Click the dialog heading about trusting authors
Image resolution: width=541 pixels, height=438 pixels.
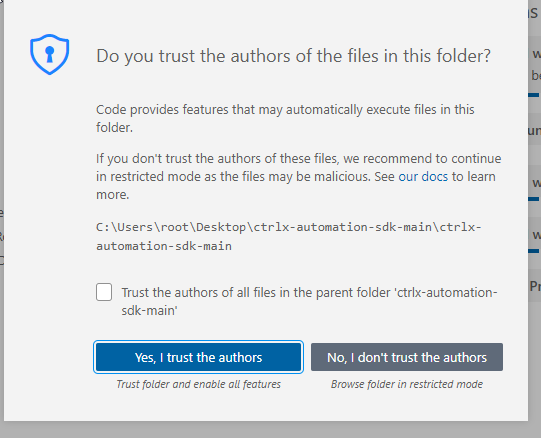pos(293,56)
